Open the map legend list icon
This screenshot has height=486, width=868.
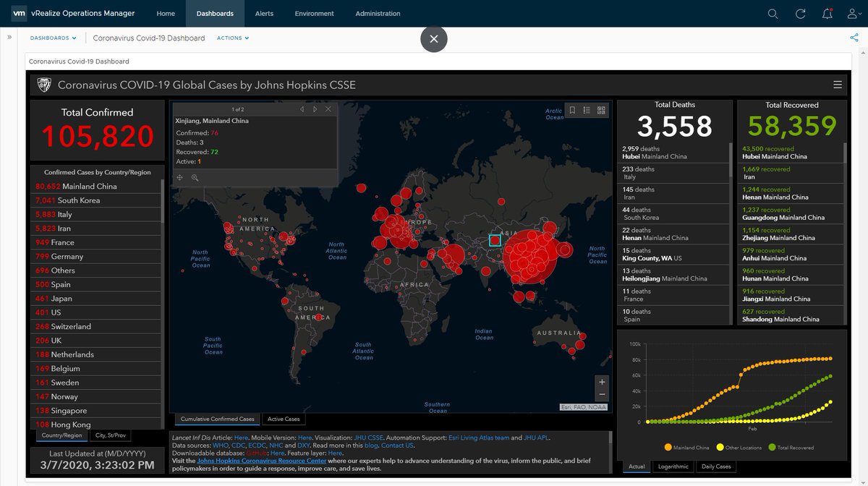tap(587, 110)
